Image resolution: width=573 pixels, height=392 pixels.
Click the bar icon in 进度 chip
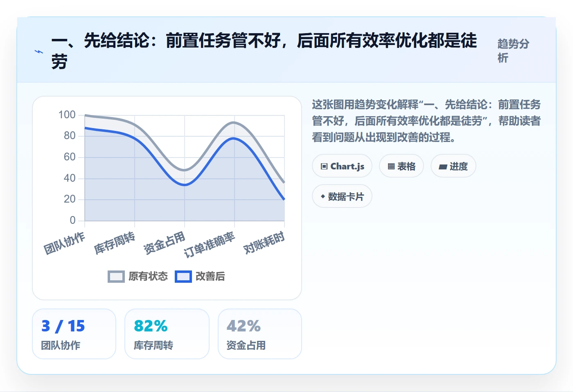[443, 167]
